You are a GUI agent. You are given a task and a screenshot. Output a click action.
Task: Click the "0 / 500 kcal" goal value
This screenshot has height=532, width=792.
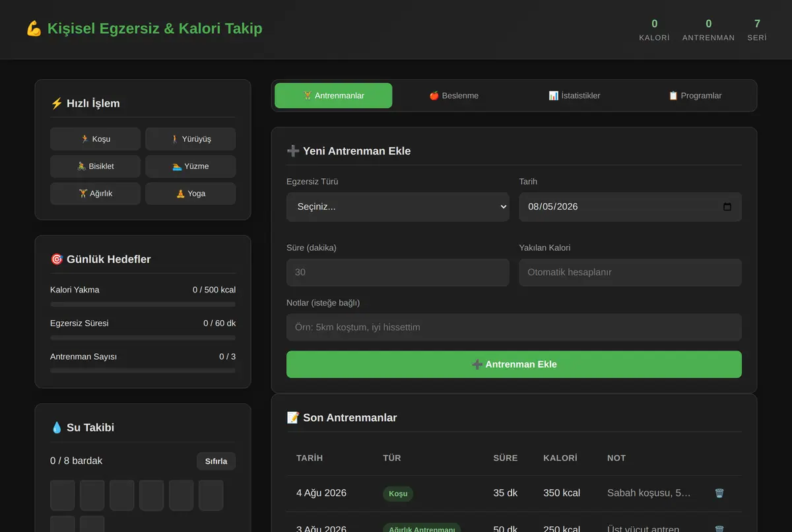pyautogui.click(x=214, y=290)
